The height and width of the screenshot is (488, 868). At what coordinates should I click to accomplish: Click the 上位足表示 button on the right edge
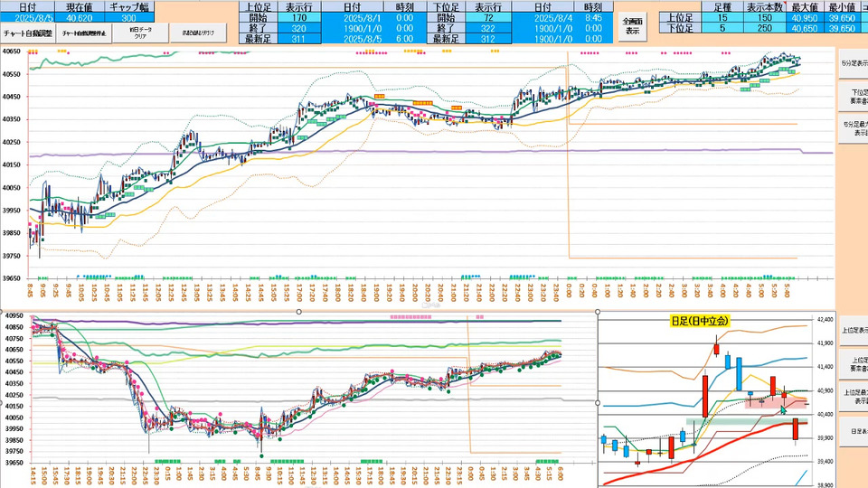click(x=853, y=331)
